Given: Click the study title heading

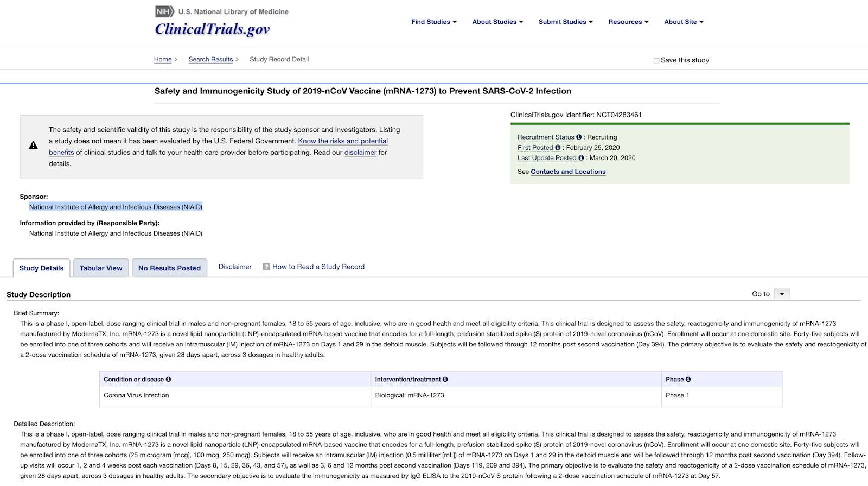Looking at the screenshot, I should click(363, 91).
